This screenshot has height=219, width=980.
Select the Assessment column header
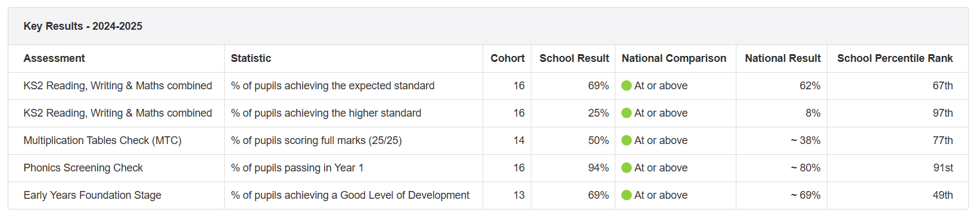pyautogui.click(x=54, y=58)
